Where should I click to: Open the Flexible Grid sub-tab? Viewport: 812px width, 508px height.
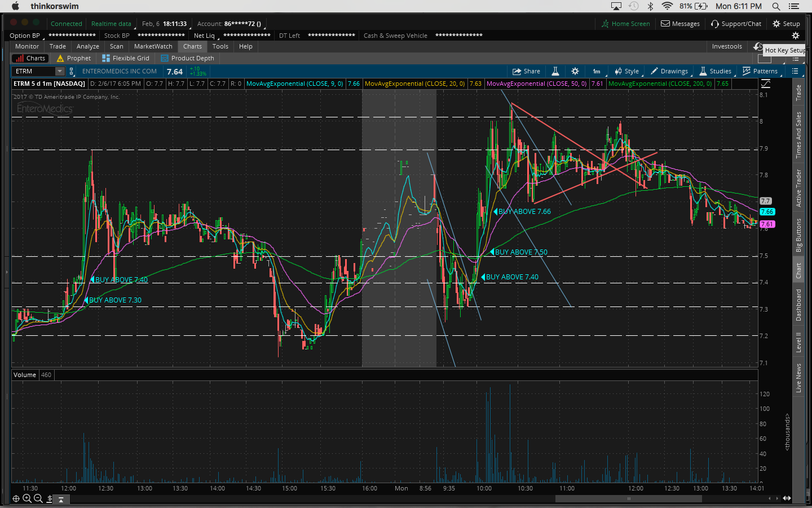pos(126,58)
